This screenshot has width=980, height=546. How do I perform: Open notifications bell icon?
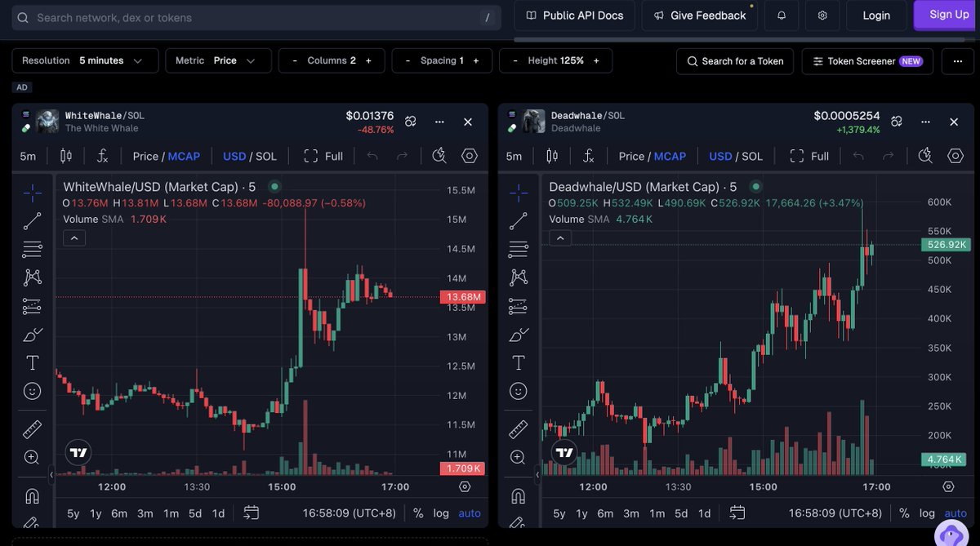[x=782, y=16]
